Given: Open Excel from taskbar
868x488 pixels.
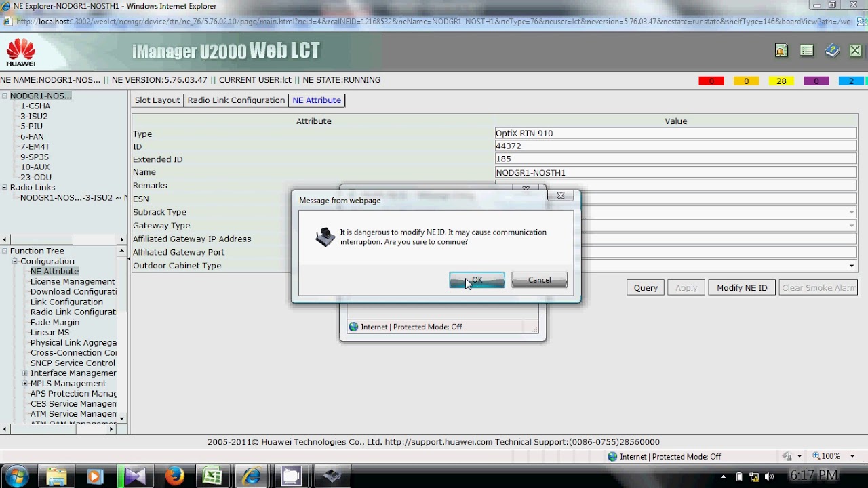Looking at the screenshot, I should (x=213, y=476).
